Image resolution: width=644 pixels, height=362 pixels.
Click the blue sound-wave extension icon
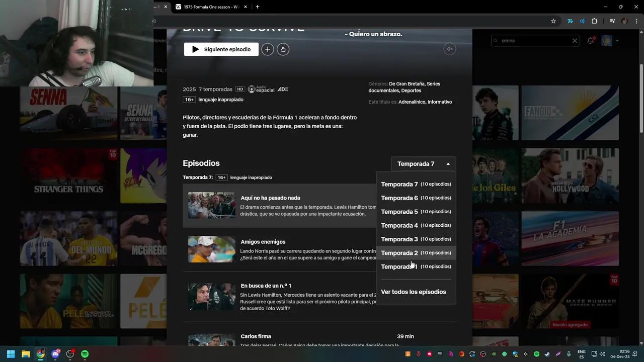click(582, 21)
